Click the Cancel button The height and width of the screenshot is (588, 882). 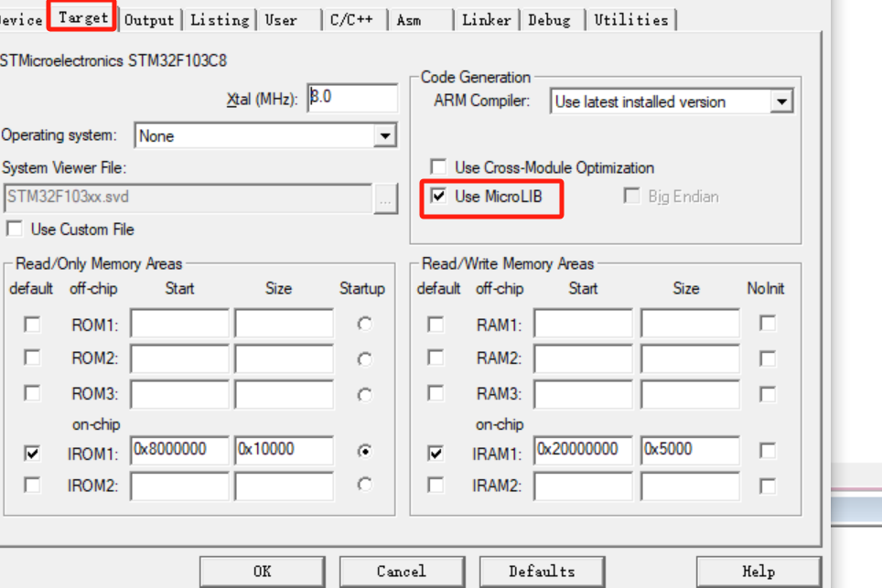(402, 572)
